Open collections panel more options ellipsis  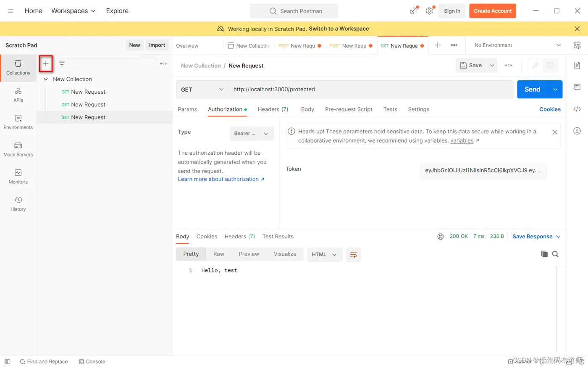[x=163, y=63]
